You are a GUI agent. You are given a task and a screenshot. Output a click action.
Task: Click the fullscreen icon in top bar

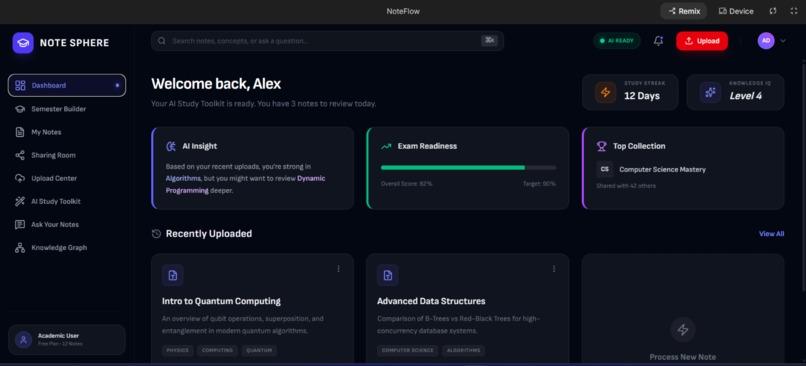tap(794, 11)
